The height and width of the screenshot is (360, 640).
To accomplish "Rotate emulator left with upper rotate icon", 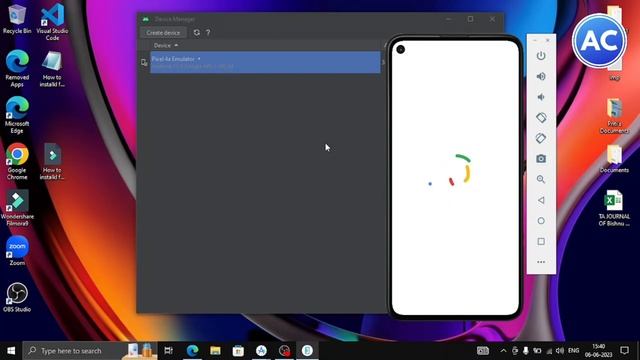I will click(541, 118).
